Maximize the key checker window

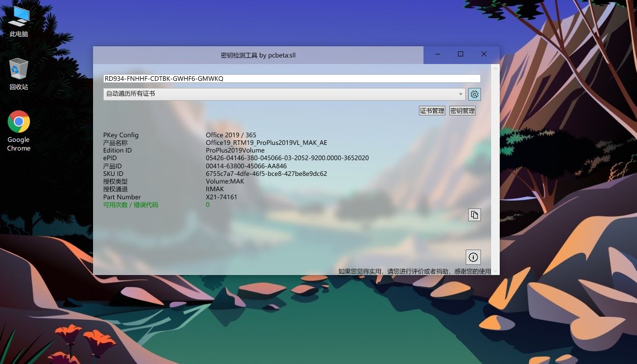tap(461, 54)
